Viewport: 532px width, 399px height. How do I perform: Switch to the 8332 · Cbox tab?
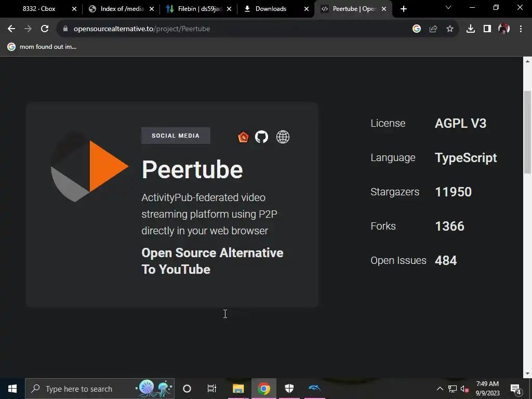[39, 9]
